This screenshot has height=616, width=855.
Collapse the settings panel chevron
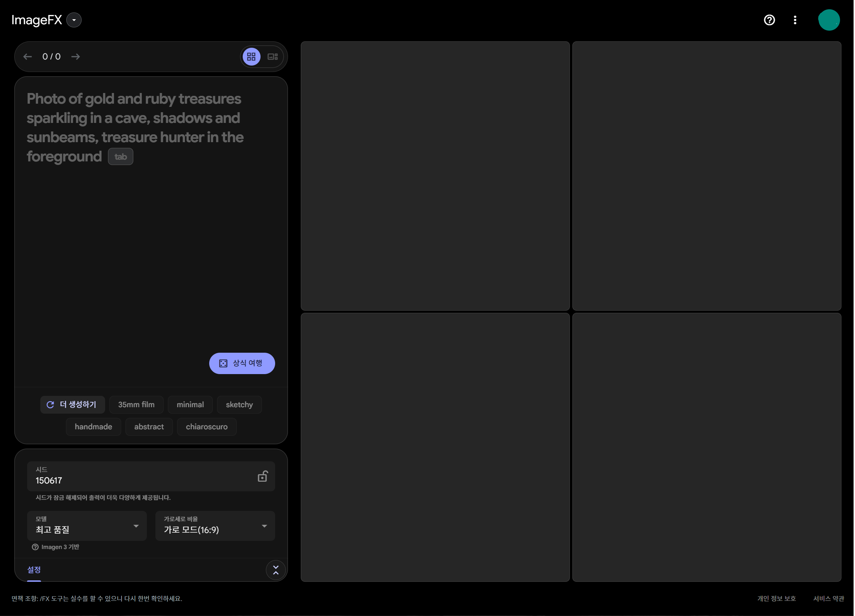[275, 570]
